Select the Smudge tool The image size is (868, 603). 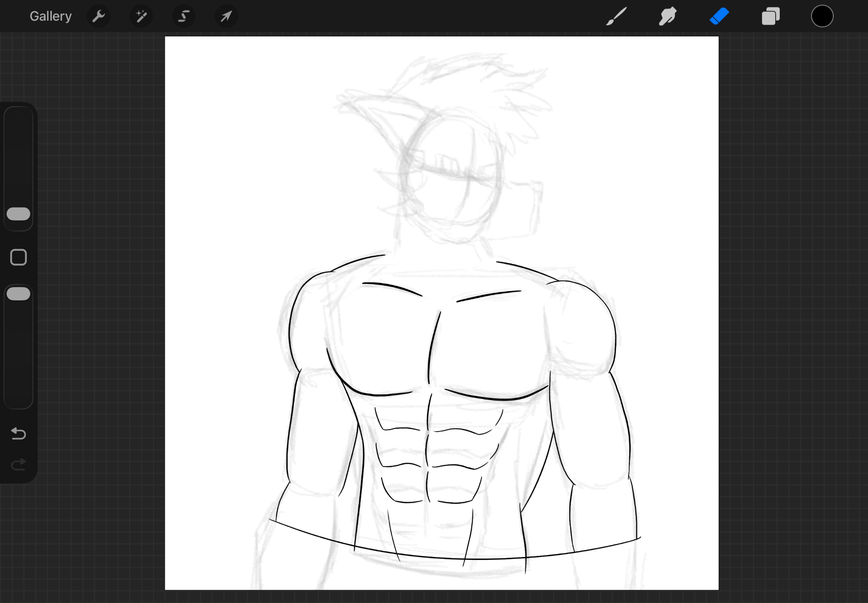tap(667, 16)
